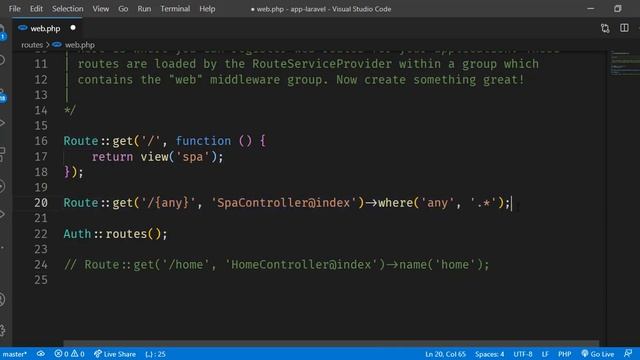Open Source Control in activity bar
Screen dimensions: 640x360
(x=2, y=96)
